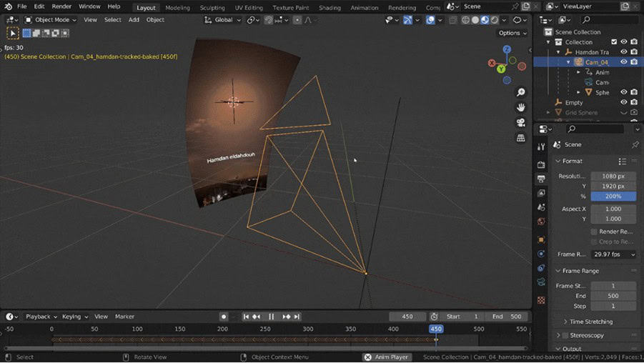Hide Cam_04 using its eye icon
Screen dimensions: 644x363
point(624,62)
